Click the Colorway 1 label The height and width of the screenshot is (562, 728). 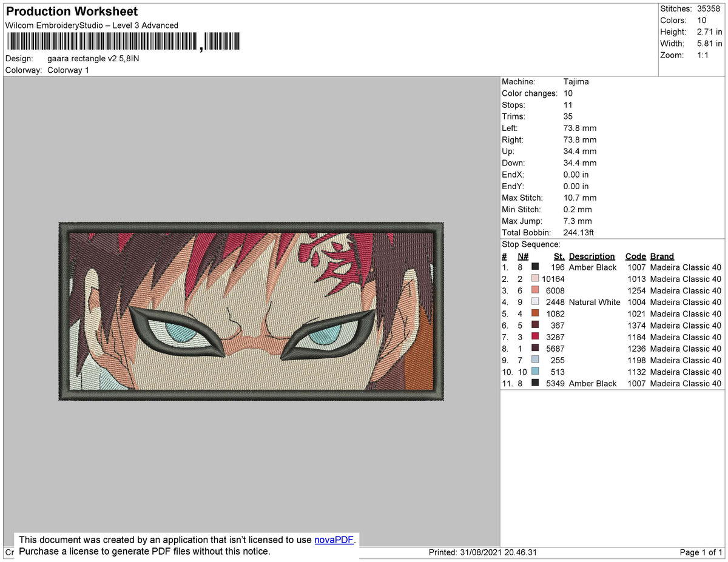click(68, 70)
